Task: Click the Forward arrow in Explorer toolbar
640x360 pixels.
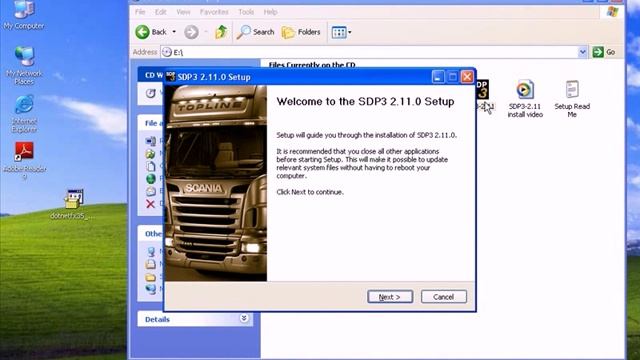Action: pyautogui.click(x=191, y=32)
